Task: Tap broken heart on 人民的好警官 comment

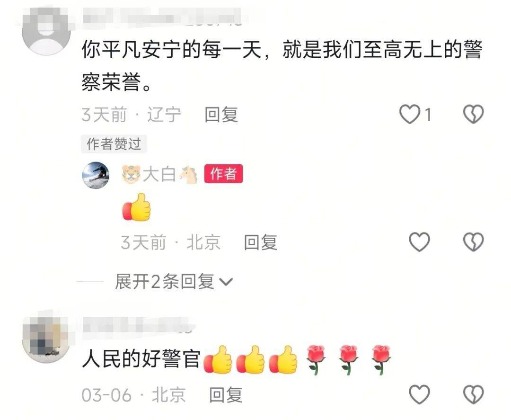Action: pyautogui.click(x=473, y=394)
